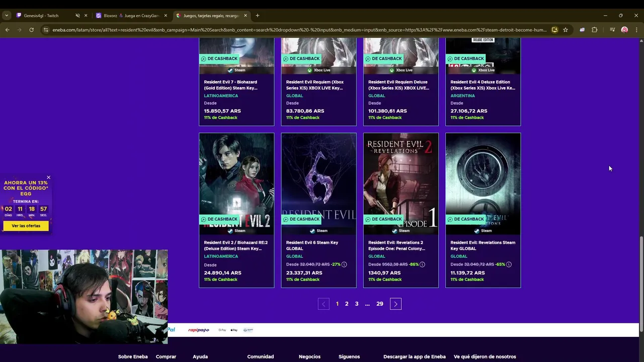Open the Chrome three-dot menu
Viewport: 644px width, 362px height.
click(636, 30)
